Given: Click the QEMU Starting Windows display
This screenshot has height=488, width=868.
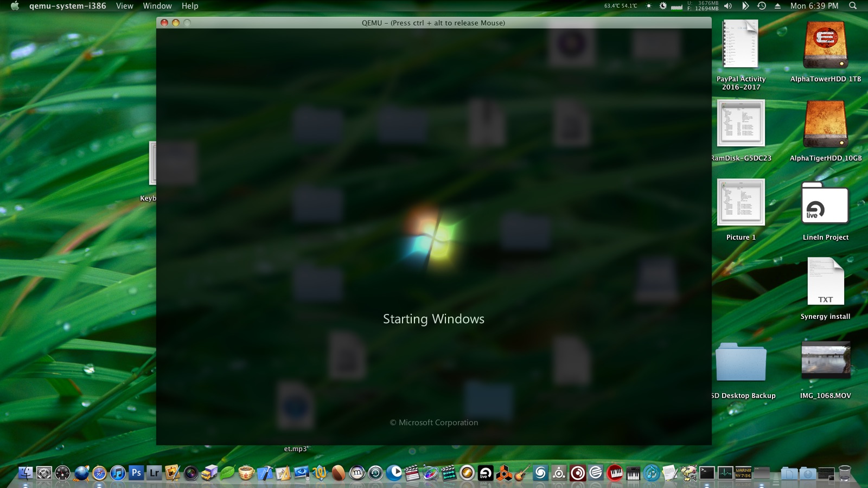Looking at the screenshot, I should coord(433,237).
